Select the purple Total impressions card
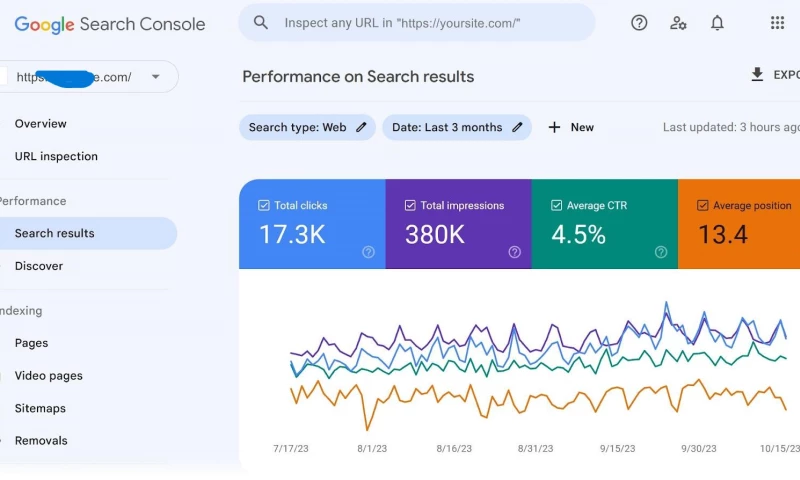The height and width of the screenshot is (480, 800). click(x=459, y=224)
